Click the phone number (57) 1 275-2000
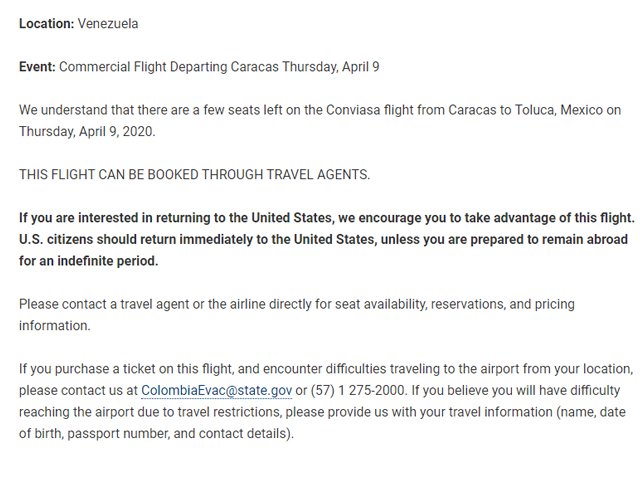The width and height of the screenshot is (640, 480). click(x=358, y=390)
